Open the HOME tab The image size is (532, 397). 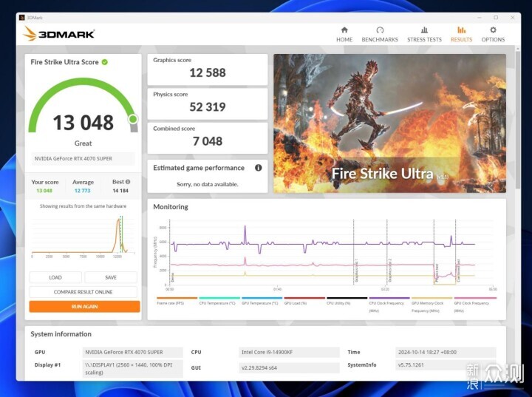[x=344, y=34]
